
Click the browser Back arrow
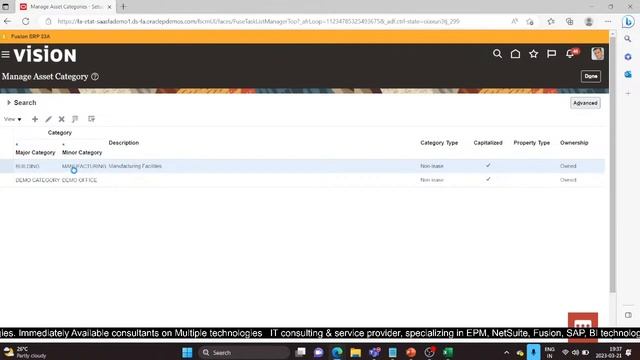tap(7, 21)
